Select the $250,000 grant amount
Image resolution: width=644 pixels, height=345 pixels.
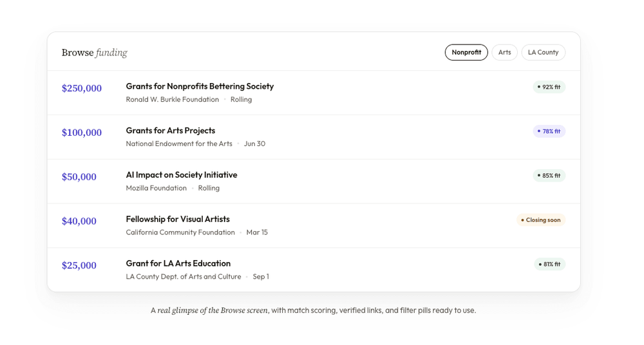(82, 88)
